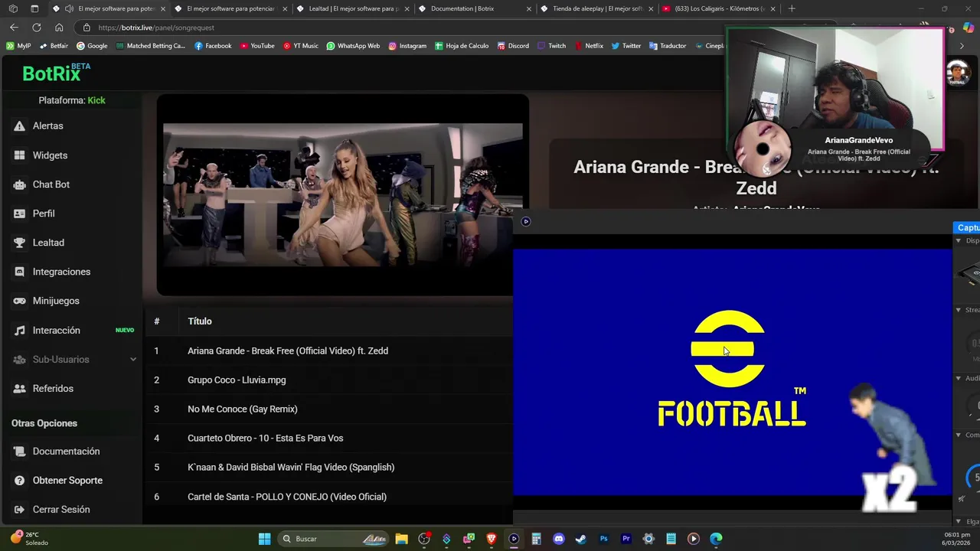This screenshot has height=551, width=980.
Task: Reload the page with refresh icon
Action: point(36,28)
